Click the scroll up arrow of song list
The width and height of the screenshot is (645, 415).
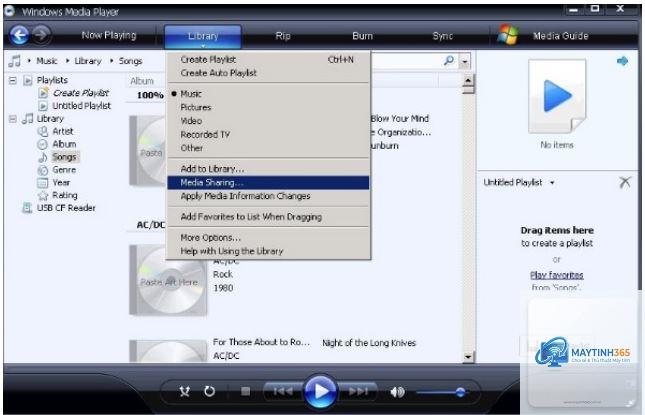pos(468,81)
